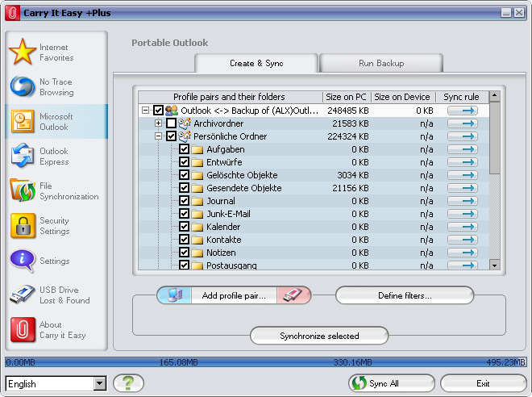
Task: Select the Kontakte folder row
Action: [314, 240]
